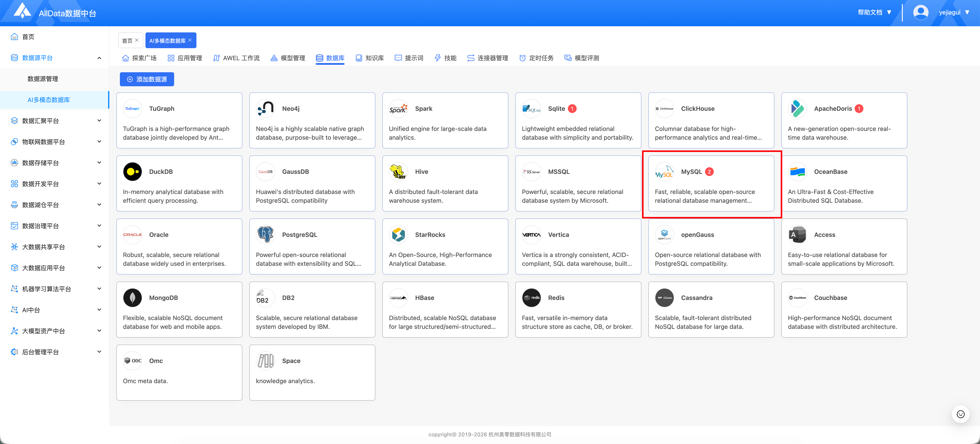980x444 pixels.
Task: Click the Spark logo icon
Action: tap(398, 109)
